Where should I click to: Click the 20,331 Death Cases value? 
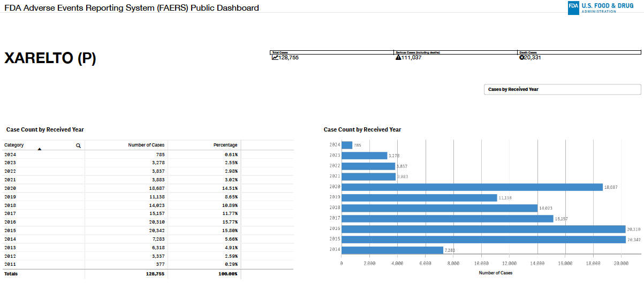533,57
